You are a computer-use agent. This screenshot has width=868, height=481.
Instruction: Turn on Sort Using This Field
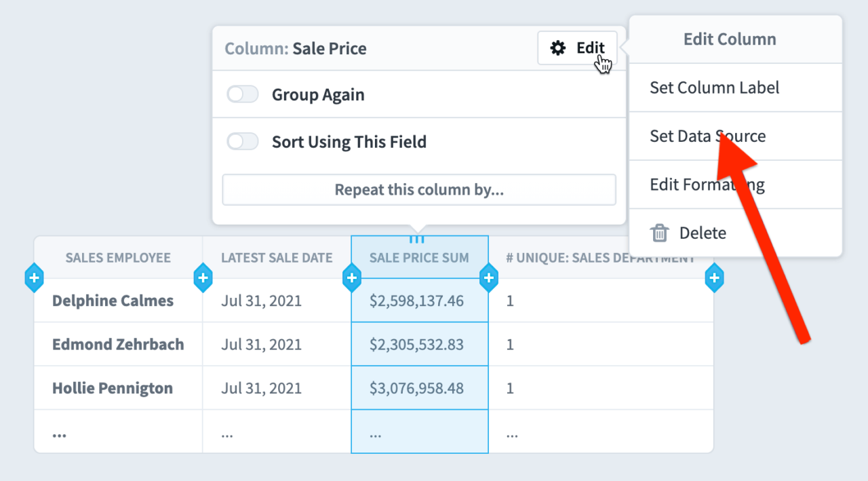[x=242, y=141]
